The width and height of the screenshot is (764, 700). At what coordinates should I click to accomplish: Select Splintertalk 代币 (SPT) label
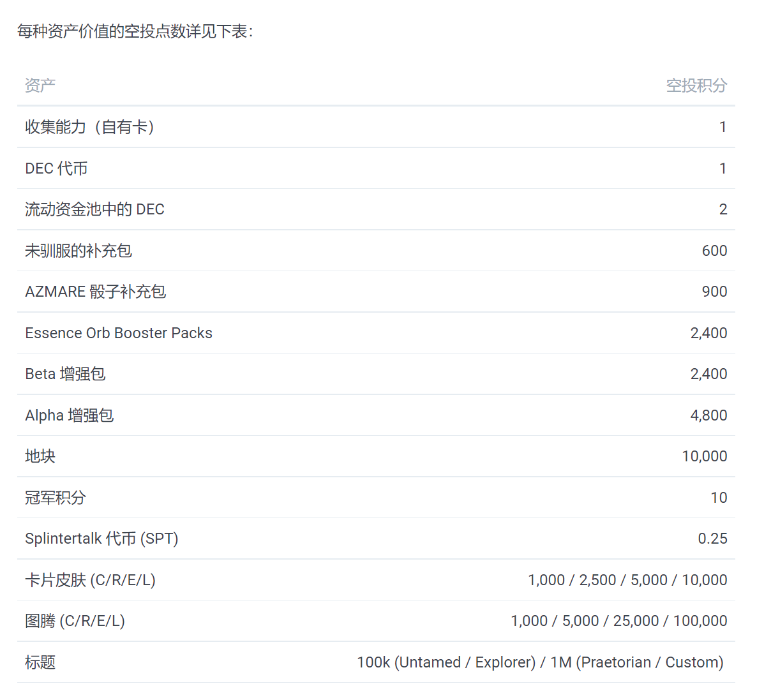(102, 539)
